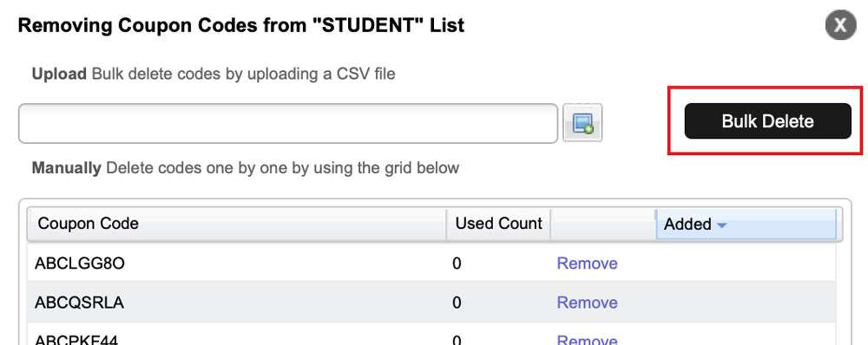Select the ABCQSRLA coupon code cell
868x345 pixels.
tap(79, 303)
